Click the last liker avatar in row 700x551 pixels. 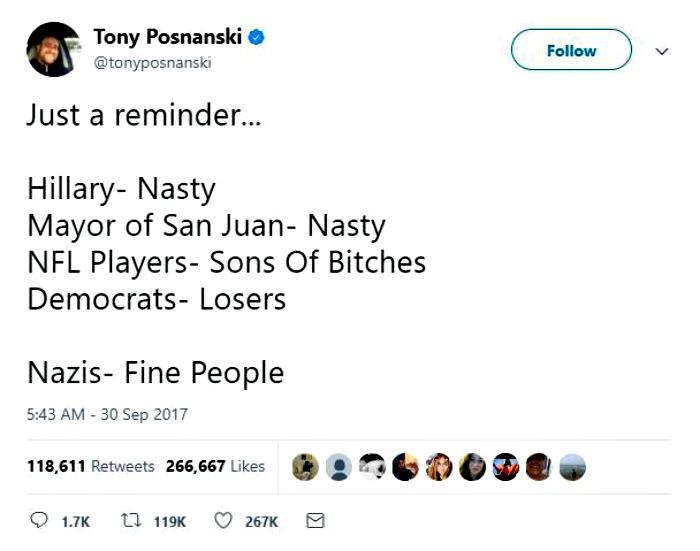[572, 467]
